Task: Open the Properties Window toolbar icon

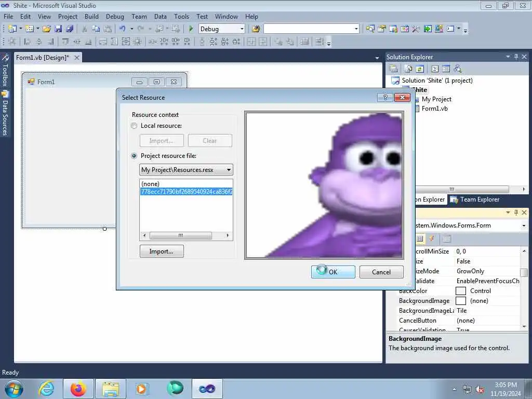Action: coord(382,29)
